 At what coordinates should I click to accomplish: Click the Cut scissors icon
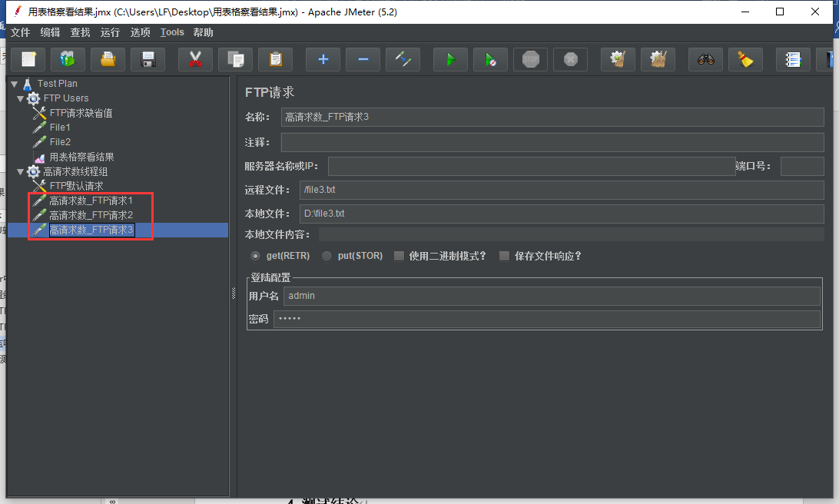(195, 59)
